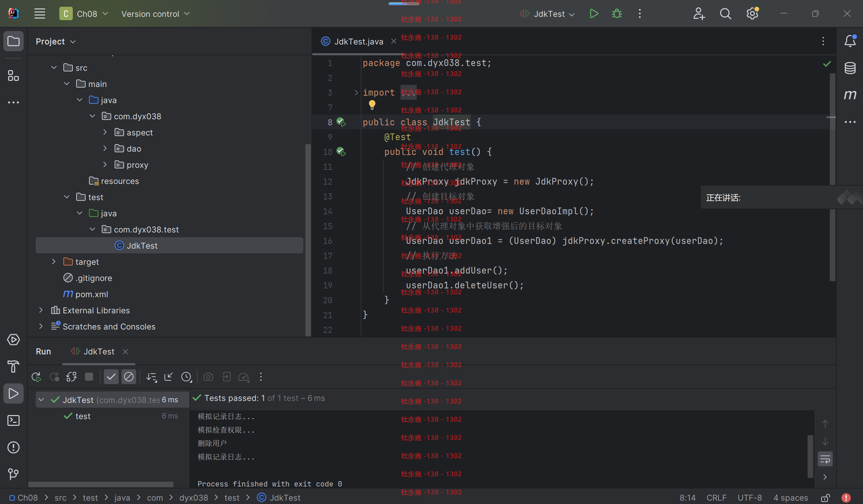The image size is (863, 504).
Task: Expand the proxy package
Action: point(105,164)
